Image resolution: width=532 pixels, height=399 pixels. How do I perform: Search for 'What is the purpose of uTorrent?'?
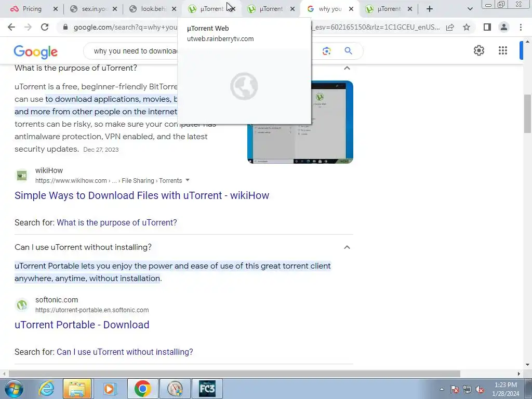[117, 222]
